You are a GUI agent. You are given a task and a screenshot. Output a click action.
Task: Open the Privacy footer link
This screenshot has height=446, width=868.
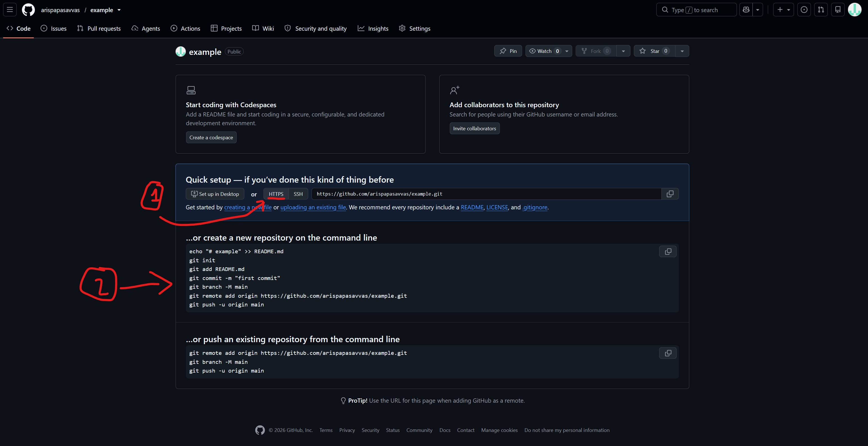point(347,430)
